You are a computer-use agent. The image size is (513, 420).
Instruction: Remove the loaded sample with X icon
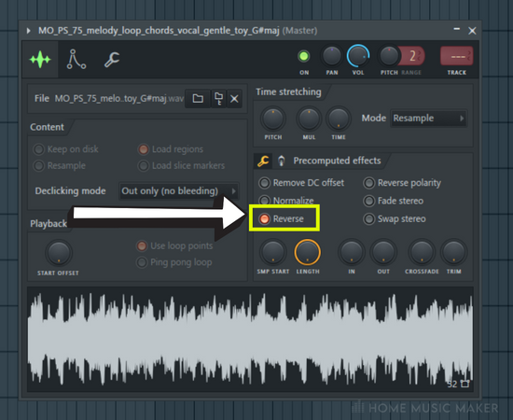click(234, 99)
